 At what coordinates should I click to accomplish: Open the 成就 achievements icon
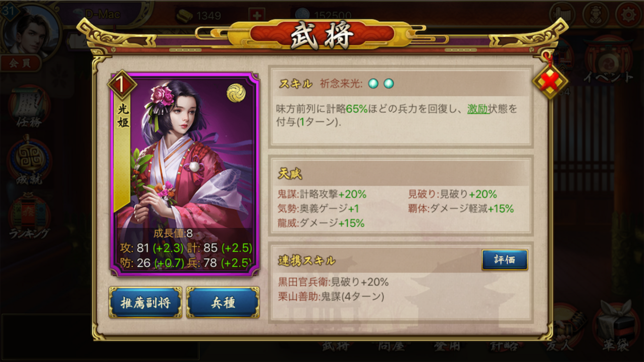pos(29,162)
